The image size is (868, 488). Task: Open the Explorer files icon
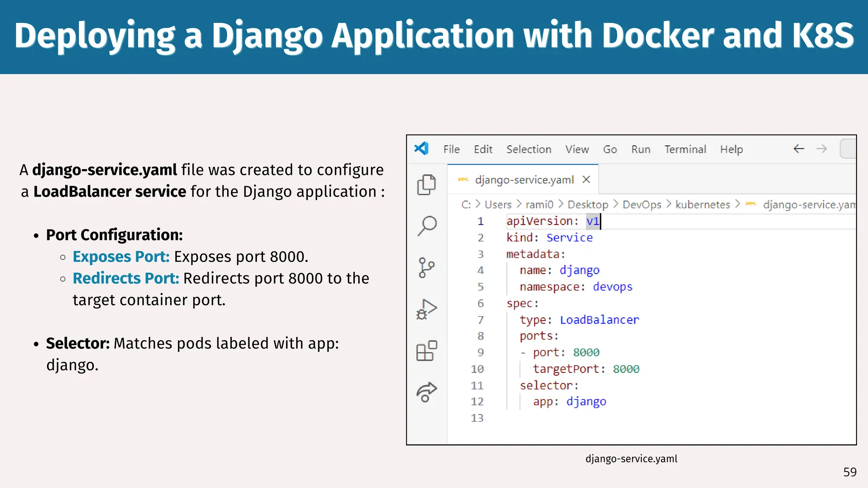coord(426,185)
